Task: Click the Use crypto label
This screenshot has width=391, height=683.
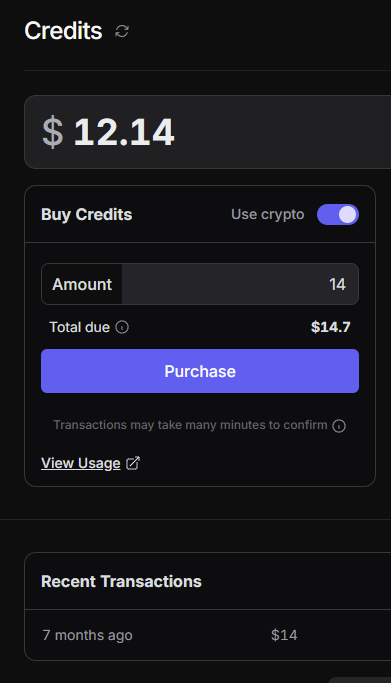Action: tap(268, 214)
